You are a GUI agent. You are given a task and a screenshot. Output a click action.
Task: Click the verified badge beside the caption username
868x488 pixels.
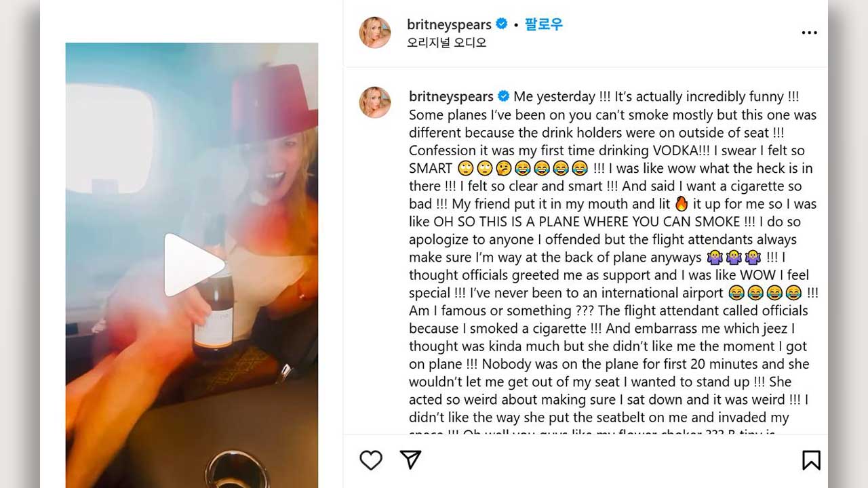(x=504, y=96)
